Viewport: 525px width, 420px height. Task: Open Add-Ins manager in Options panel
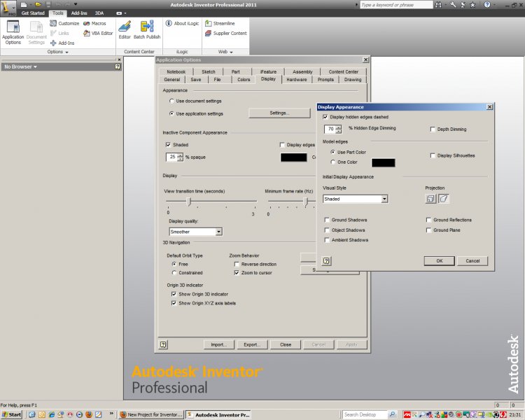tap(62, 43)
